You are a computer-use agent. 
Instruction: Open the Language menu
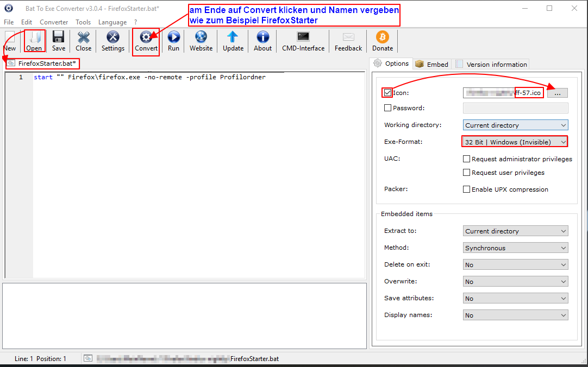click(x=112, y=22)
